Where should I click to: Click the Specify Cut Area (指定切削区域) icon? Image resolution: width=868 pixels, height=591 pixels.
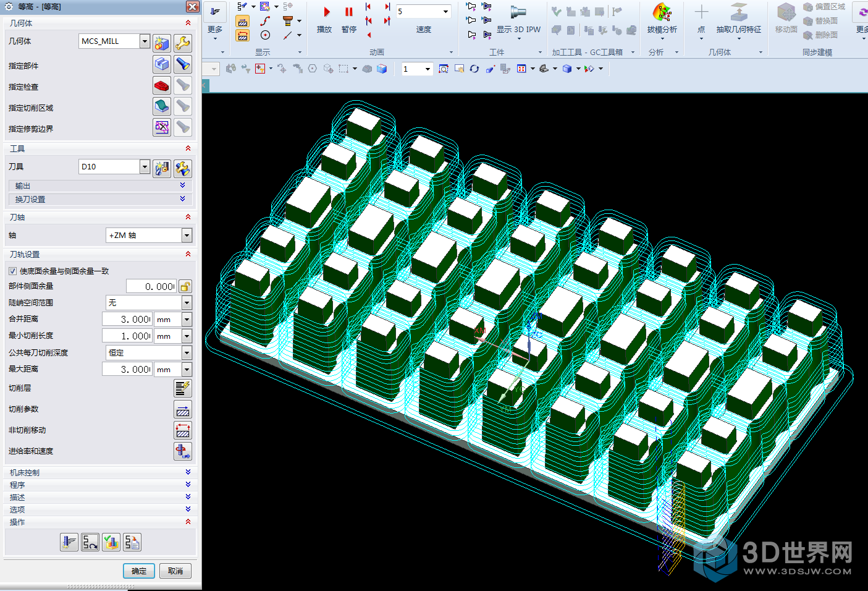[x=162, y=106]
